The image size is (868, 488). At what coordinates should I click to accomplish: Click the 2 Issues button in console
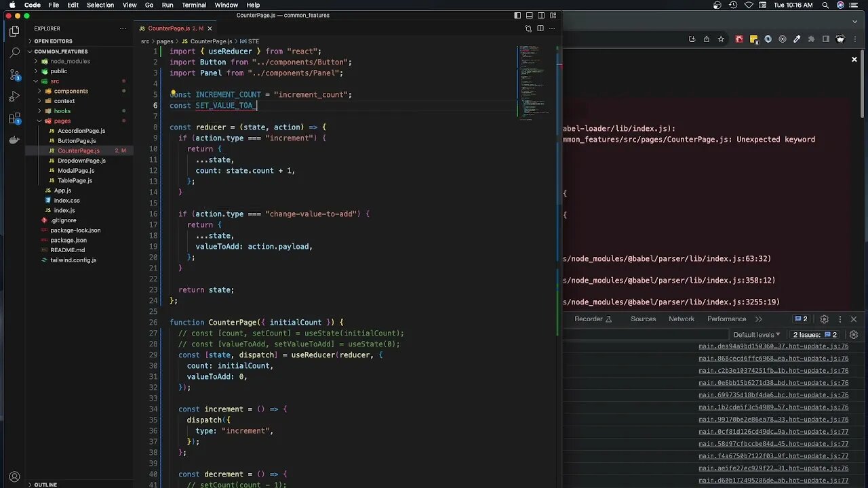pyautogui.click(x=815, y=335)
